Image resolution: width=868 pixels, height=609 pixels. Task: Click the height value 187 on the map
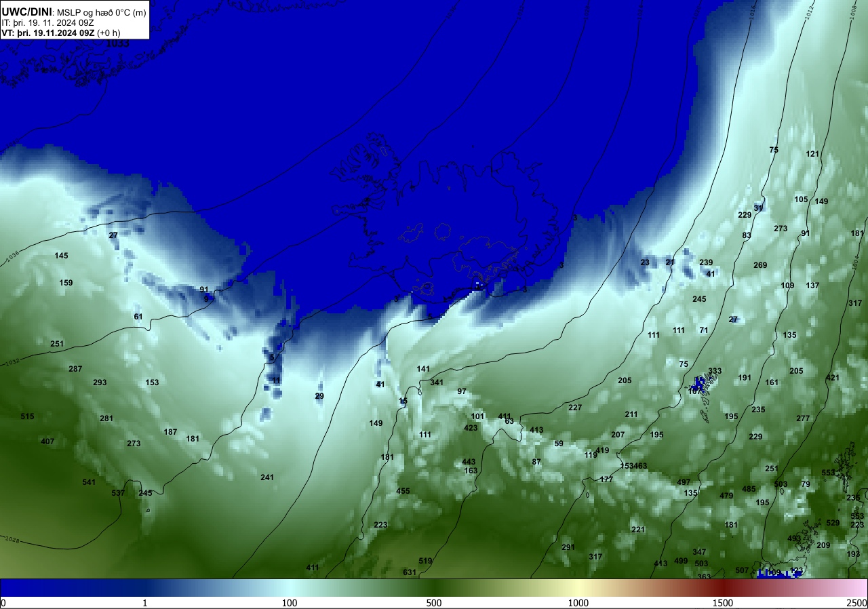pyautogui.click(x=170, y=432)
